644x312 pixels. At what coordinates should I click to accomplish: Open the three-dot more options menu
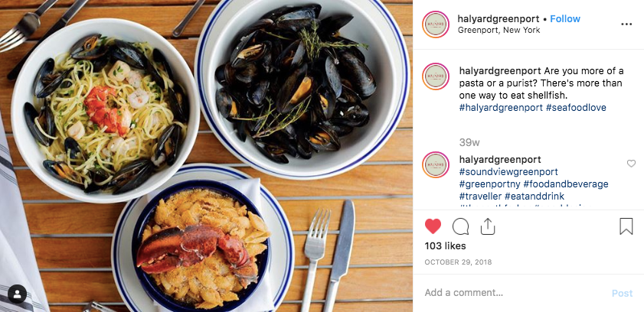(626, 24)
